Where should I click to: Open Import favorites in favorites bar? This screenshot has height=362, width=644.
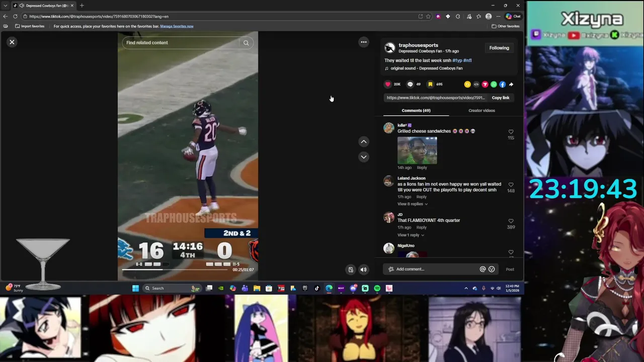[x=30, y=26]
